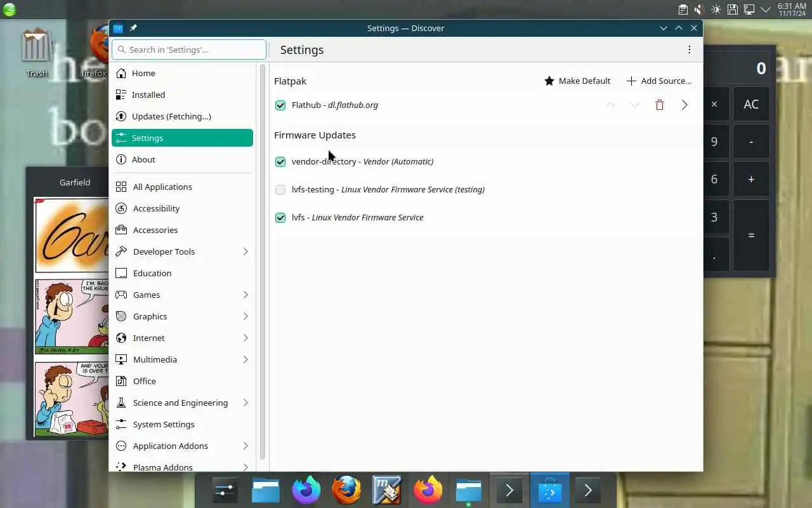The image size is (812, 508).
Task: Expand hidden system tray icons arrow
Action: [x=766, y=10]
